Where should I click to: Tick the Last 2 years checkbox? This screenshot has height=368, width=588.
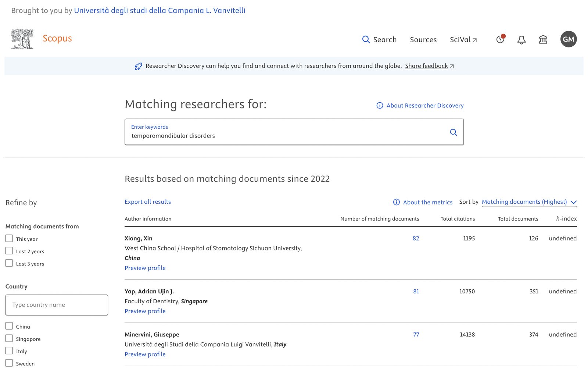coord(9,251)
